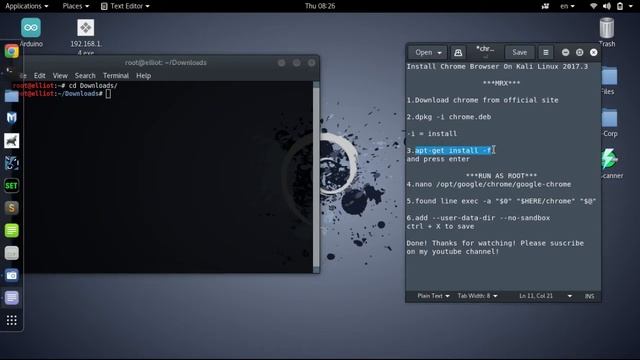Image resolution: width=640 pixels, height=360 pixels.
Task: Click the "***RUN AS ROOT***" line
Action: click(x=501, y=176)
